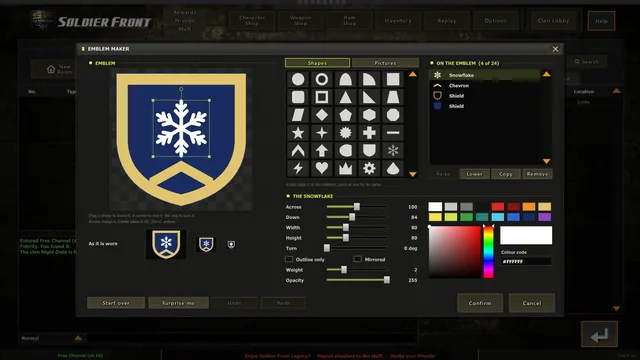Choose the chevron shape
Image resolution: width=640 pixels, height=360 pixels.
[298, 151]
